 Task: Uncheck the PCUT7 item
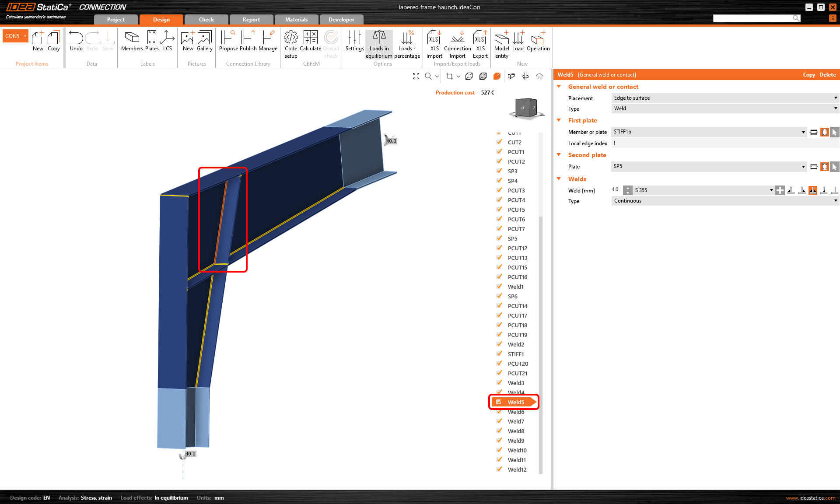(499, 228)
